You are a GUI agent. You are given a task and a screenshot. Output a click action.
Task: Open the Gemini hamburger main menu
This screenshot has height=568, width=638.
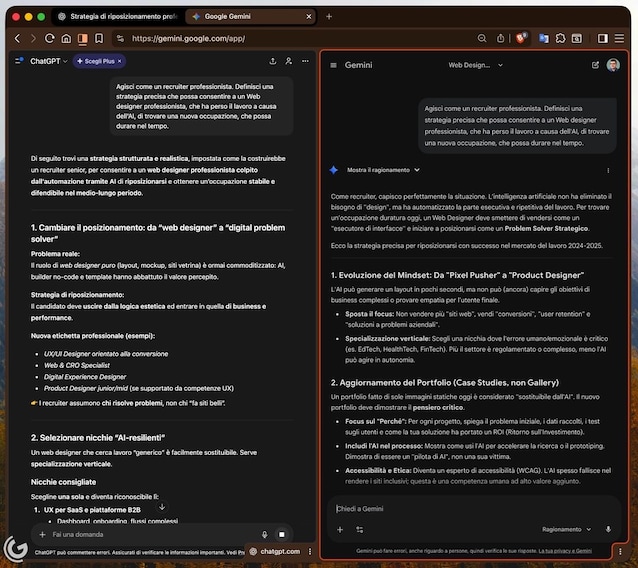click(333, 65)
